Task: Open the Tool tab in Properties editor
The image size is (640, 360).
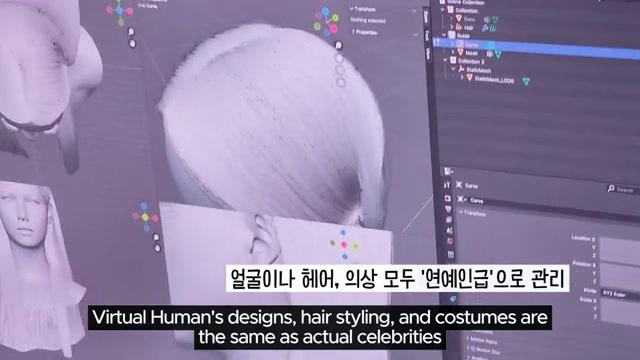Action: point(447,185)
